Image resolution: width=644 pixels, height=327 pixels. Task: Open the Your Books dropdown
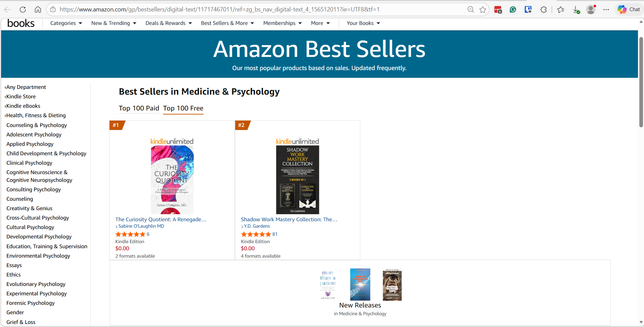(363, 23)
